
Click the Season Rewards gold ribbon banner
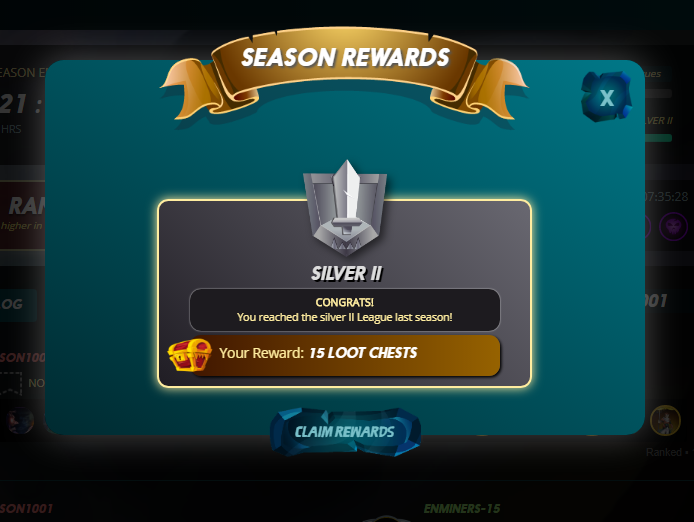pos(344,73)
